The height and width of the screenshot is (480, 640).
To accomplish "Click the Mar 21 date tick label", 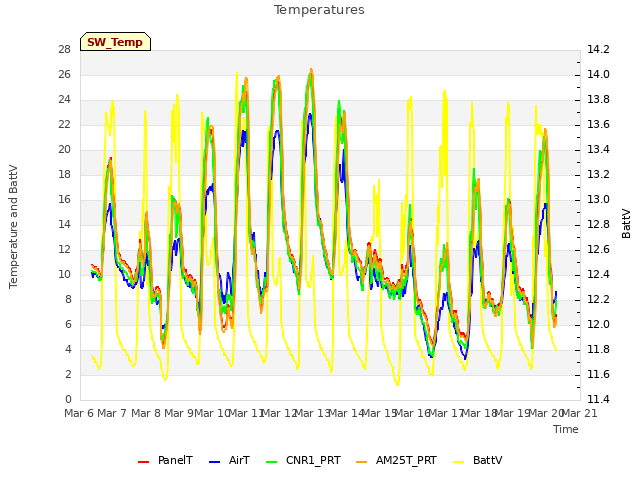I will point(580,413).
